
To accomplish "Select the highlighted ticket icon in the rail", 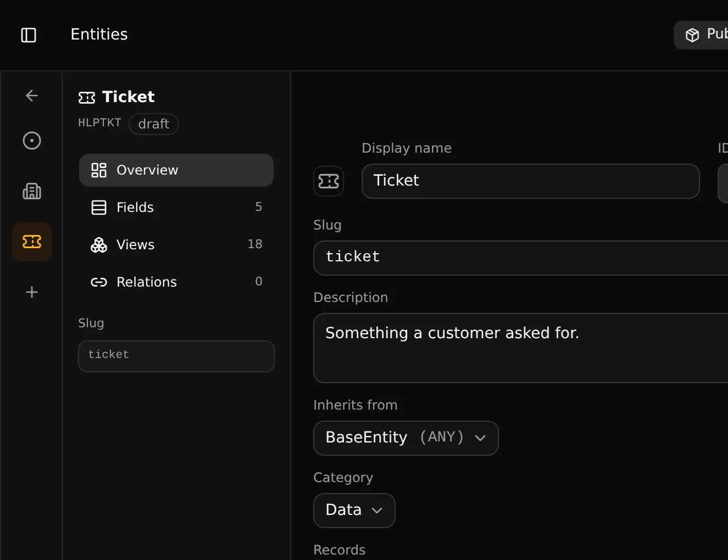I will click(x=32, y=242).
